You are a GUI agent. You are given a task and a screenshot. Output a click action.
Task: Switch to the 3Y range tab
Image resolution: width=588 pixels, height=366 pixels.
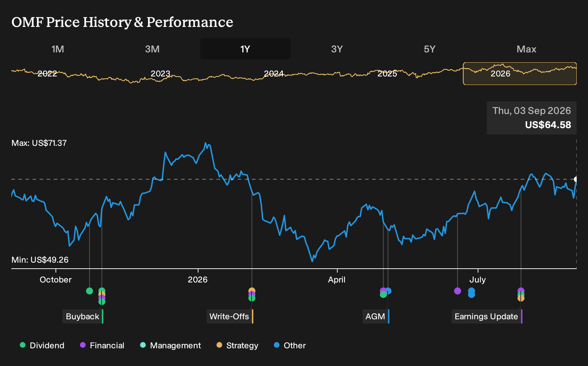tap(337, 49)
